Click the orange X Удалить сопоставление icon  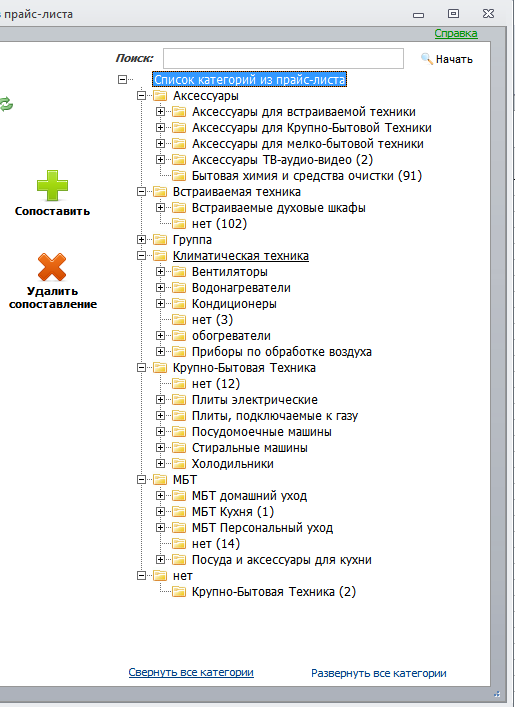click(52, 267)
